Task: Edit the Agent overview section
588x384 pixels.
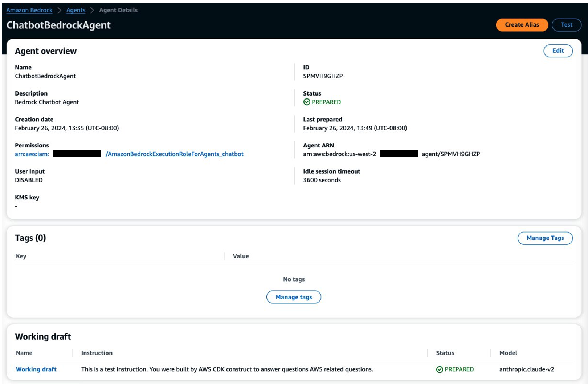Action: point(558,51)
